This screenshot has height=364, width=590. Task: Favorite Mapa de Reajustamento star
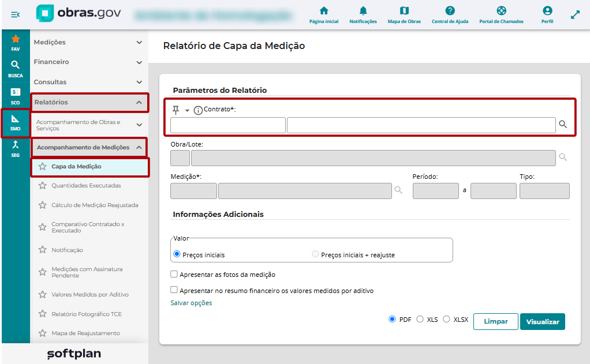pyautogui.click(x=43, y=333)
